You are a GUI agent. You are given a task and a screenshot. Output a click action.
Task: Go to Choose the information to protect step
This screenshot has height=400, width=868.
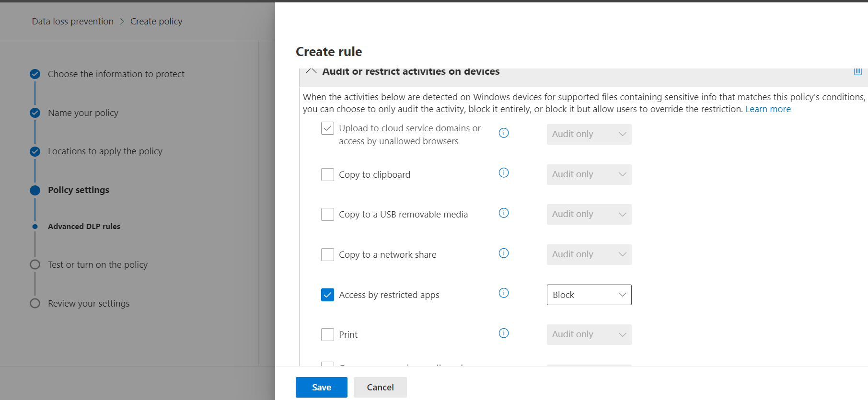[x=116, y=74]
